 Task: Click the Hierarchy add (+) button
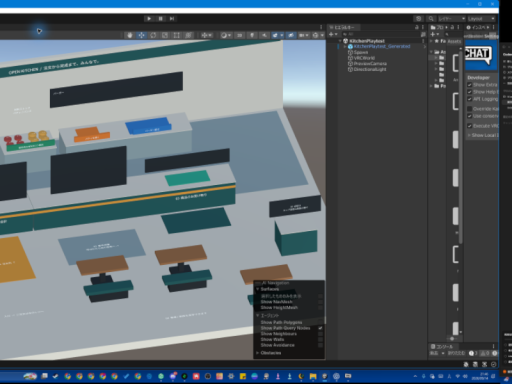pos(332,34)
